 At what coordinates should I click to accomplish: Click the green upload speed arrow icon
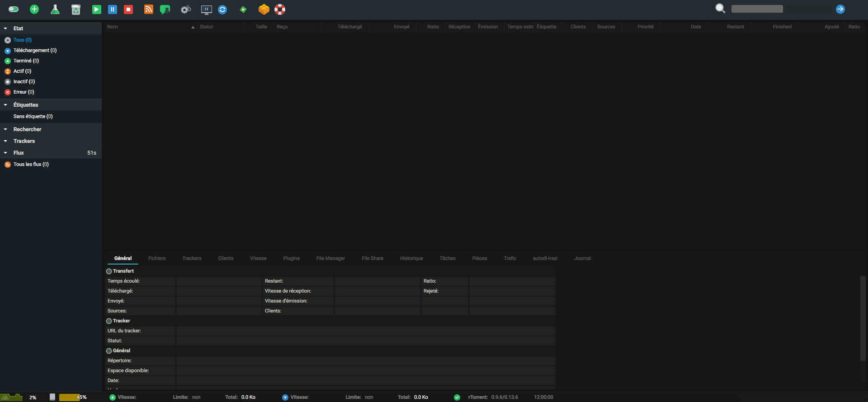[x=113, y=397]
